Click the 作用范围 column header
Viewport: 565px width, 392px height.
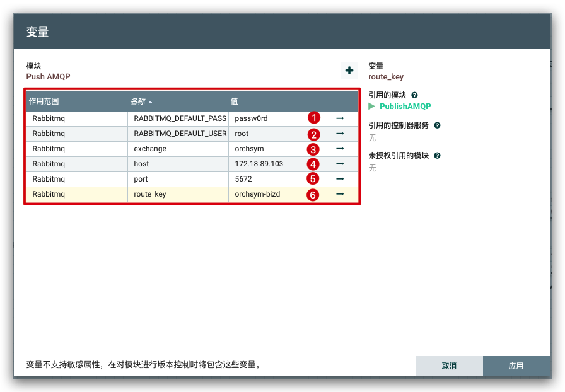click(44, 101)
